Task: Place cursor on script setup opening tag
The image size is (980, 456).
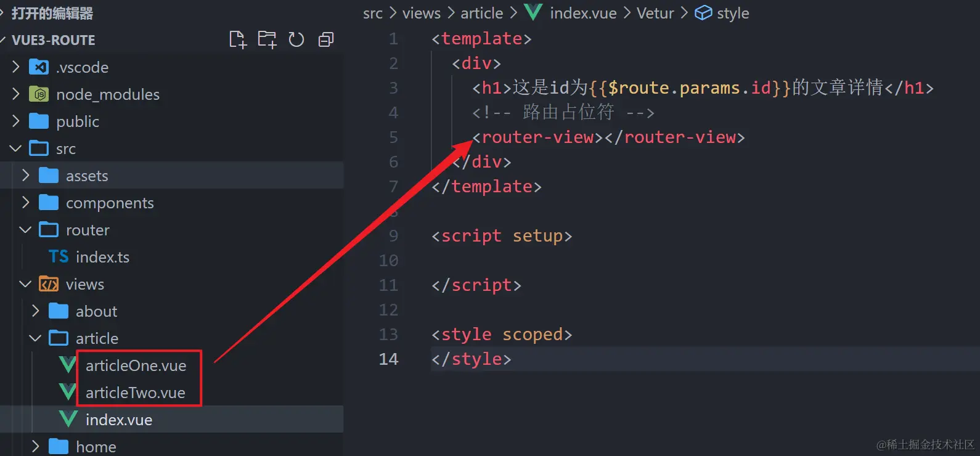Action: tap(502, 235)
